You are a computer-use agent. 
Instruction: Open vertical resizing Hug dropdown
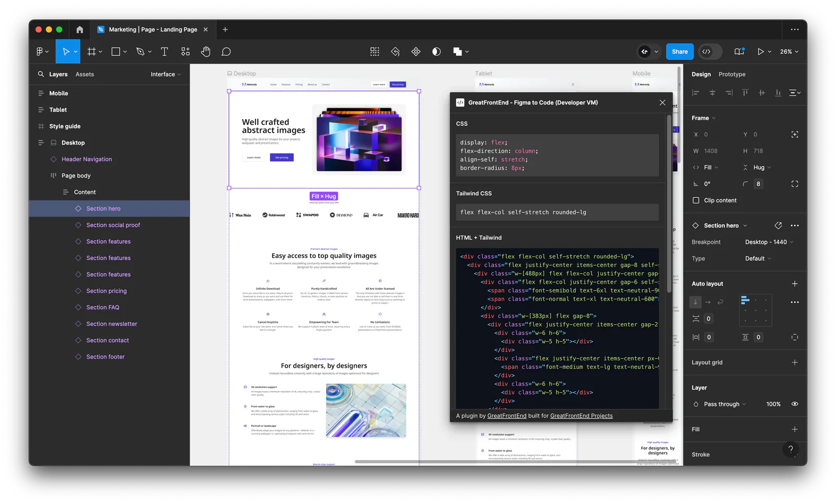762,168
